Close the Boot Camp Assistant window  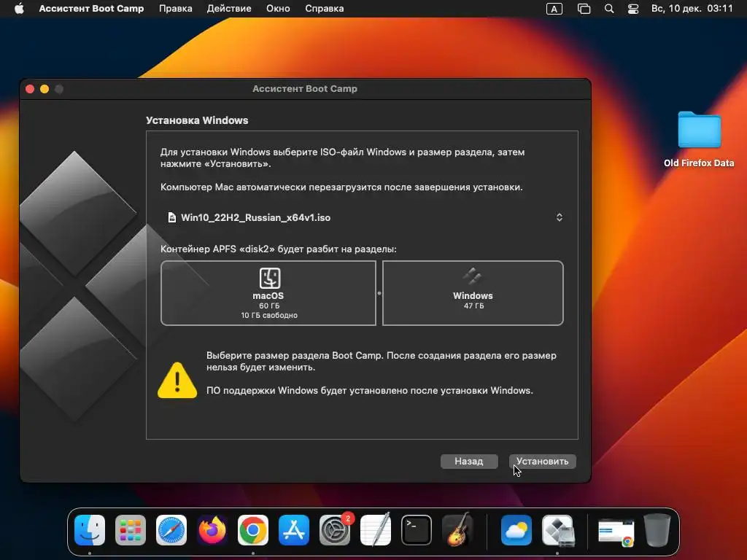30,89
